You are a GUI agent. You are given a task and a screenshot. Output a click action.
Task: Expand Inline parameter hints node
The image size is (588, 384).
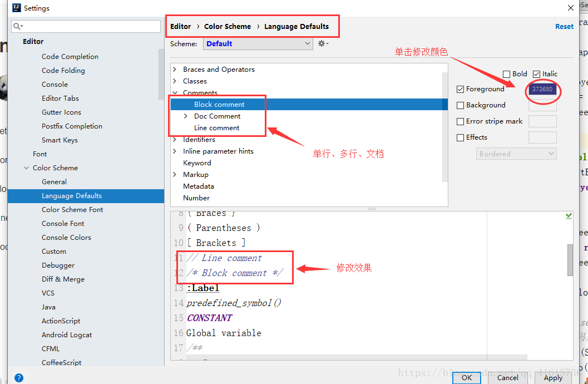tap(174, 151)
